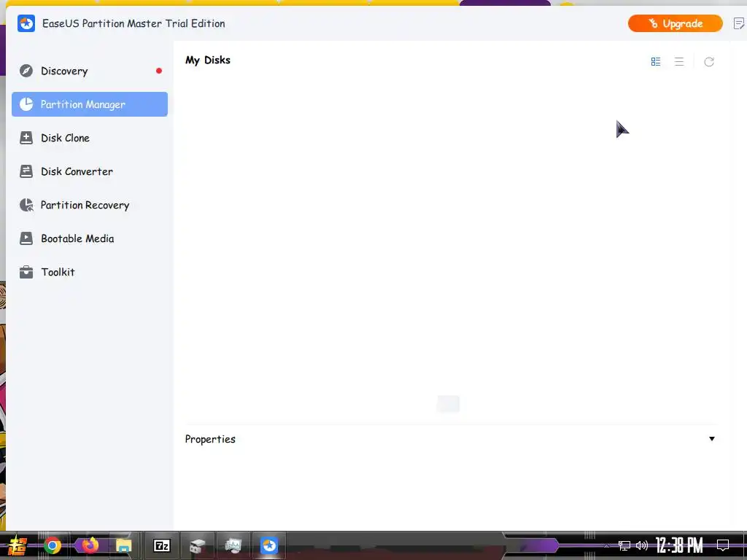
Task: Click the My Disks heading
Action: (x=208, y=60)
